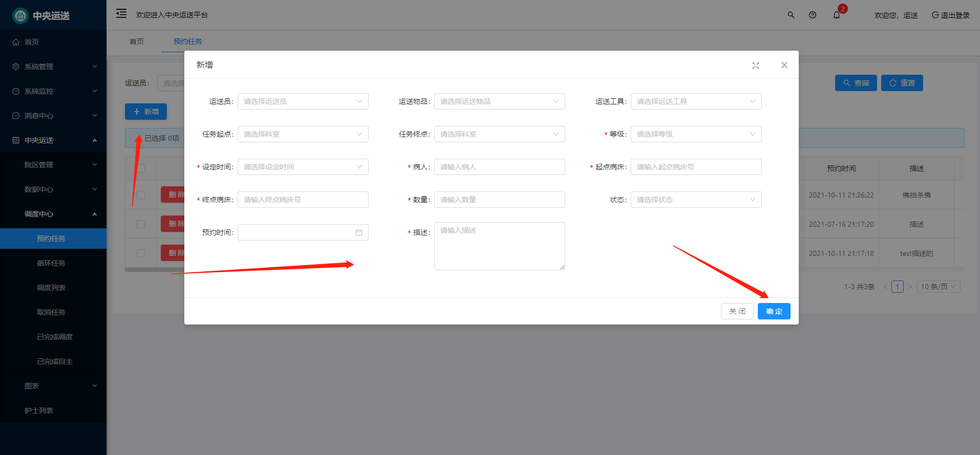Click the fullscreen icon in 新增 dialog
This screenshot has height=455, width=980.
point(756,66)
